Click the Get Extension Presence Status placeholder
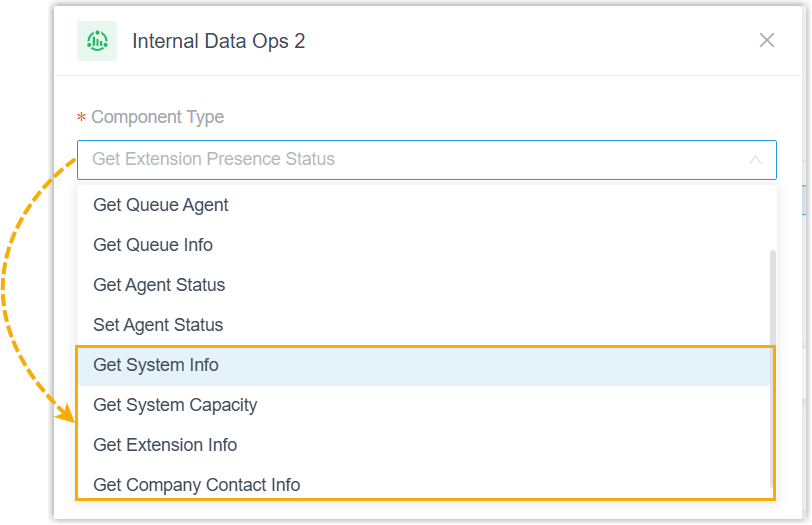 (x=213, y=159)
